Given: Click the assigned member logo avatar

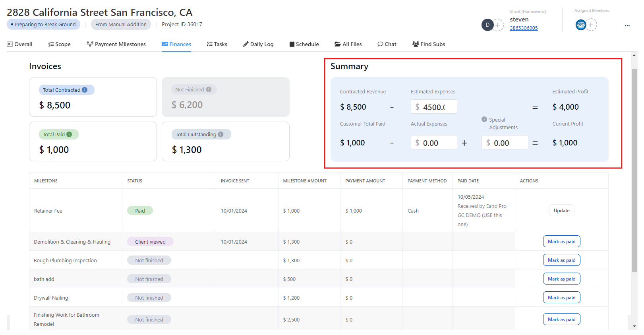Looking at the screenshot, I should [x=581, y=25].
